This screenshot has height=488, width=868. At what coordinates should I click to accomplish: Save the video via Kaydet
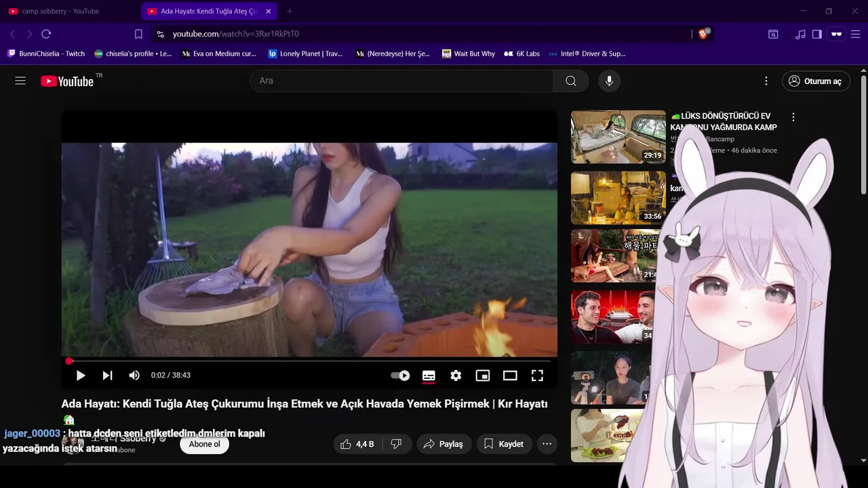(x=504, y=444)
